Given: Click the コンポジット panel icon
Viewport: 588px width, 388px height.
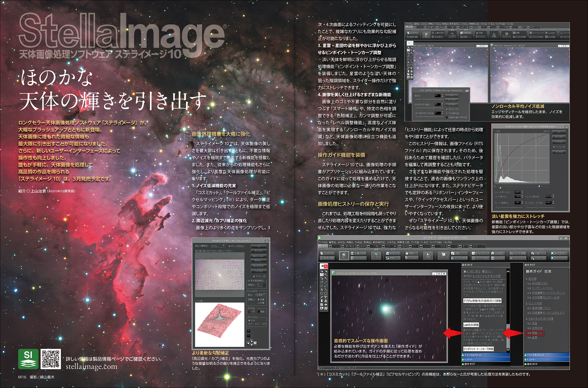Looking at the screenshot, I should (327, 253).
